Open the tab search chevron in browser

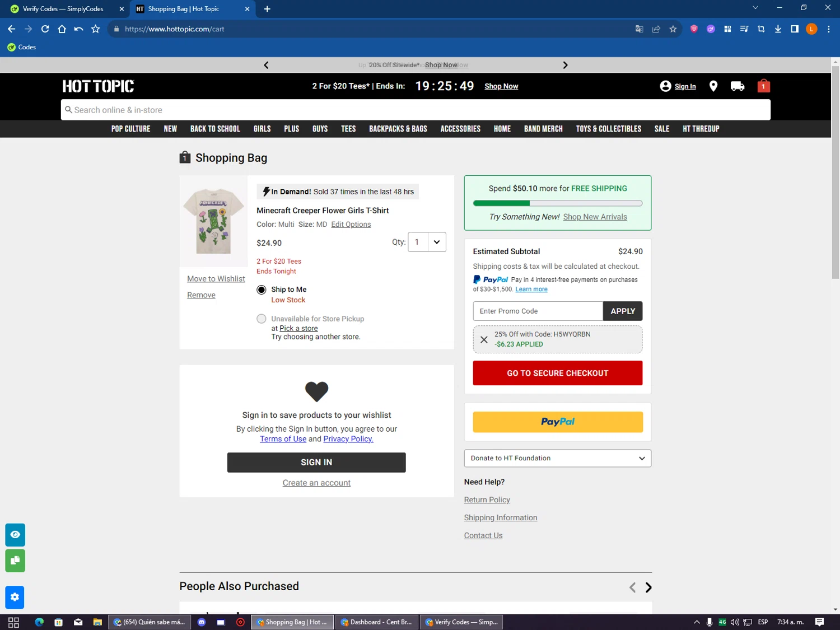(x=755, y=8)
